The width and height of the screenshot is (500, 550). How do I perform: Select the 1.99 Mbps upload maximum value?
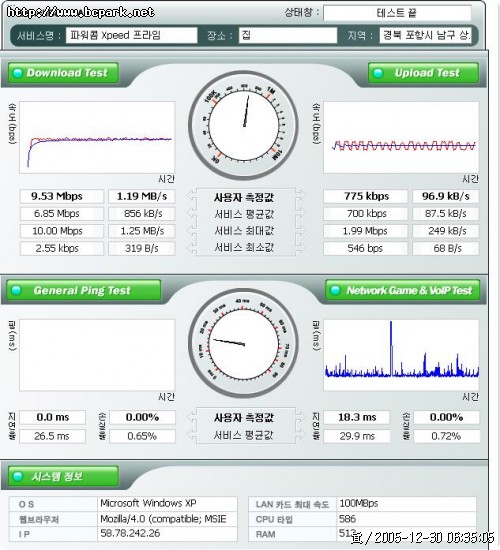[366, 231]
